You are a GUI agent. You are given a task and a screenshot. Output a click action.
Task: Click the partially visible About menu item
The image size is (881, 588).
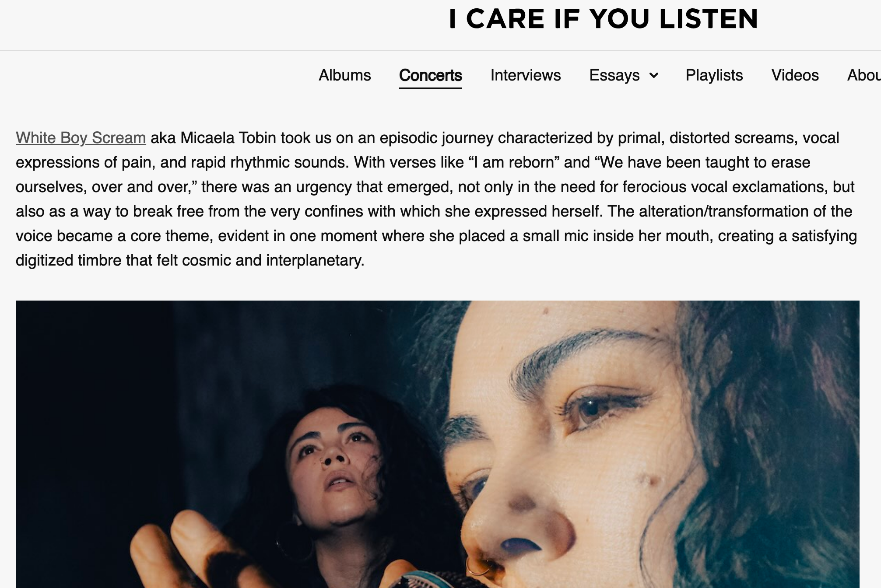[x=864, y=75]
